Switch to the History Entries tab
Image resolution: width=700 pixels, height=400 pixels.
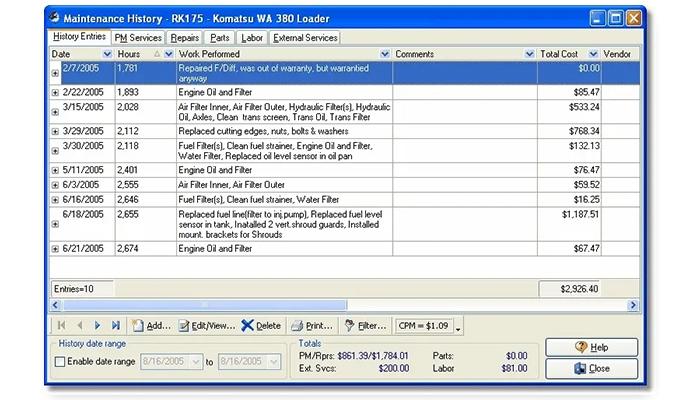(79, 37)
